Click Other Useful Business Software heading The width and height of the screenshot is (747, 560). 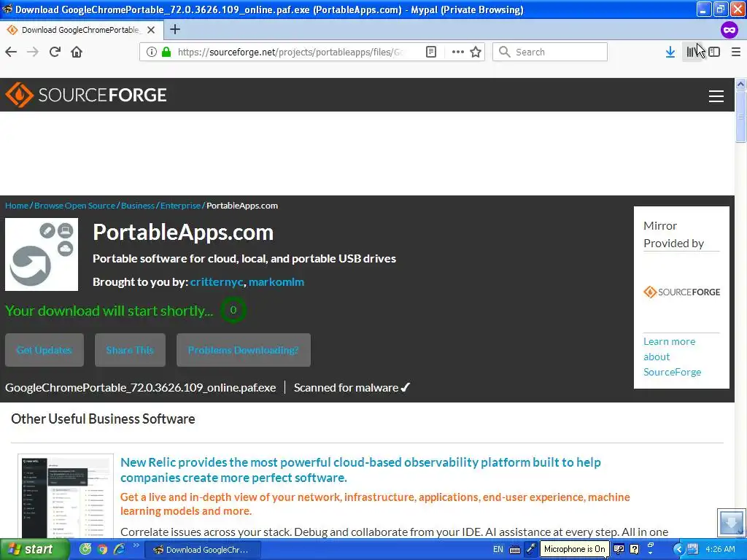(103, 419)
